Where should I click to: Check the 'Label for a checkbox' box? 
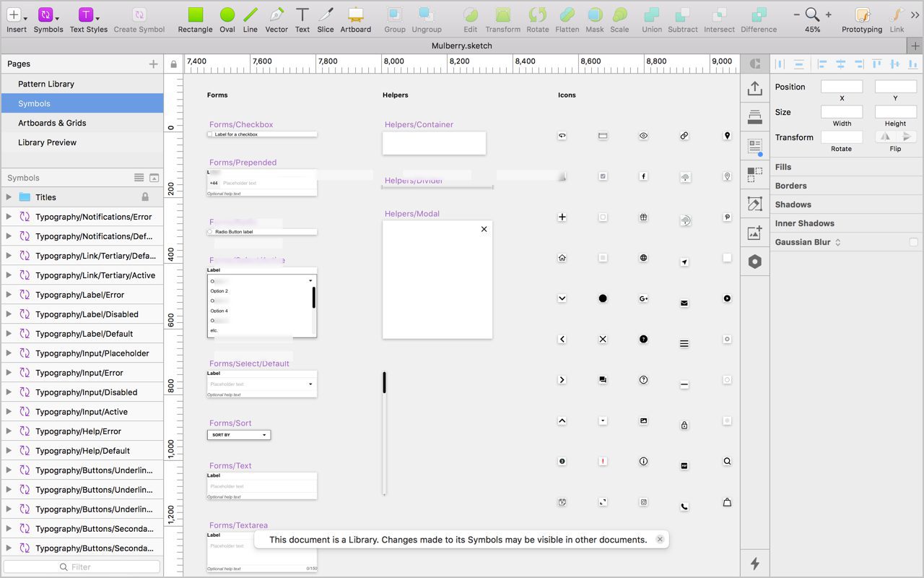pos(209,134)
